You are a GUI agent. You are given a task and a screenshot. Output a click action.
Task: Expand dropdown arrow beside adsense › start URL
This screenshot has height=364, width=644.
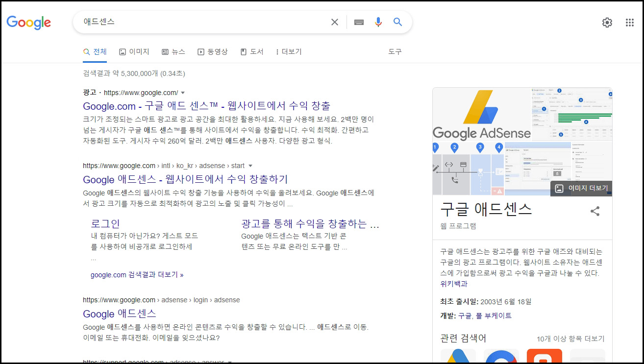click(x=250, y=166)
